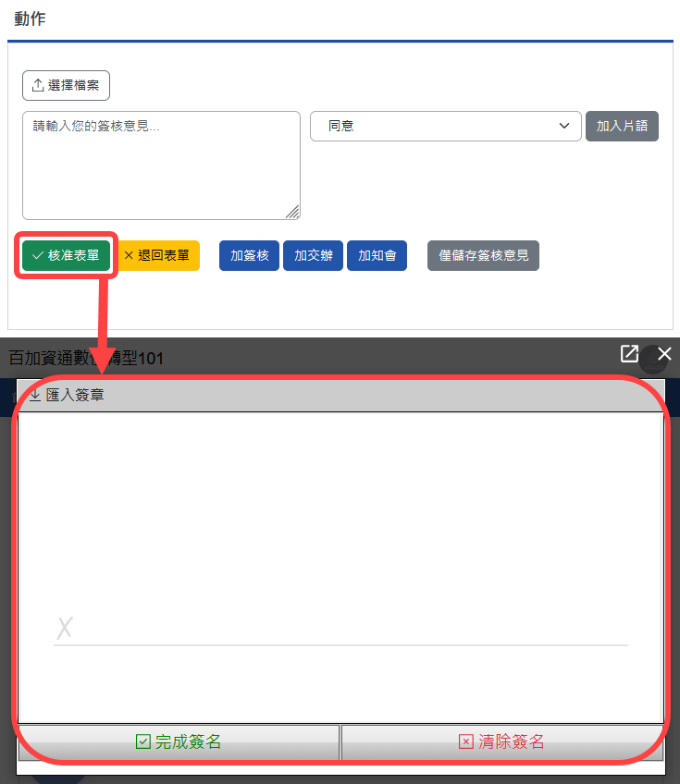Click the 加知會 button
This screenshot has height=784, width=680.
point(377,255)
